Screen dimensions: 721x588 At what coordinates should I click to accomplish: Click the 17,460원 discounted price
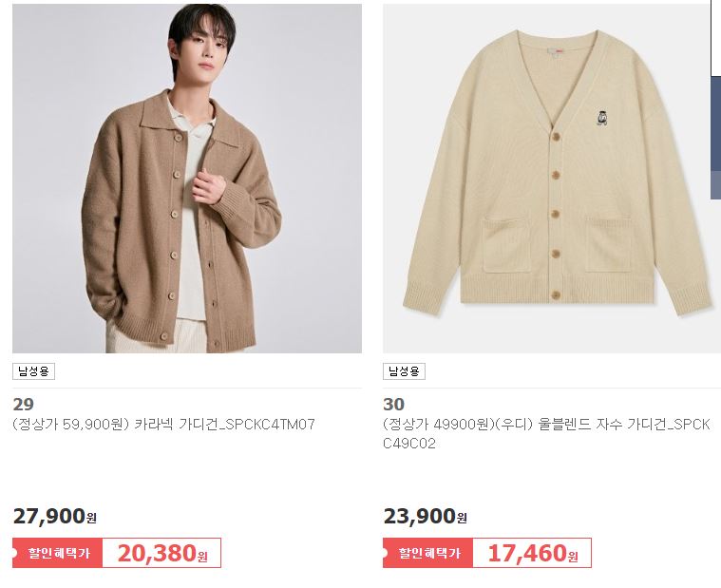pyautogui.click(x=533, y=553)
